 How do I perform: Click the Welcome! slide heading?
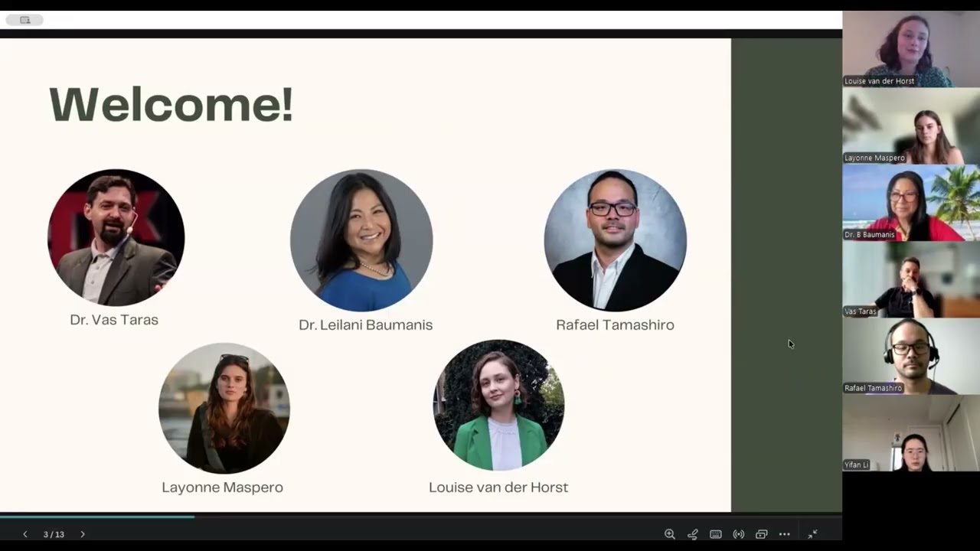point(171,104)
